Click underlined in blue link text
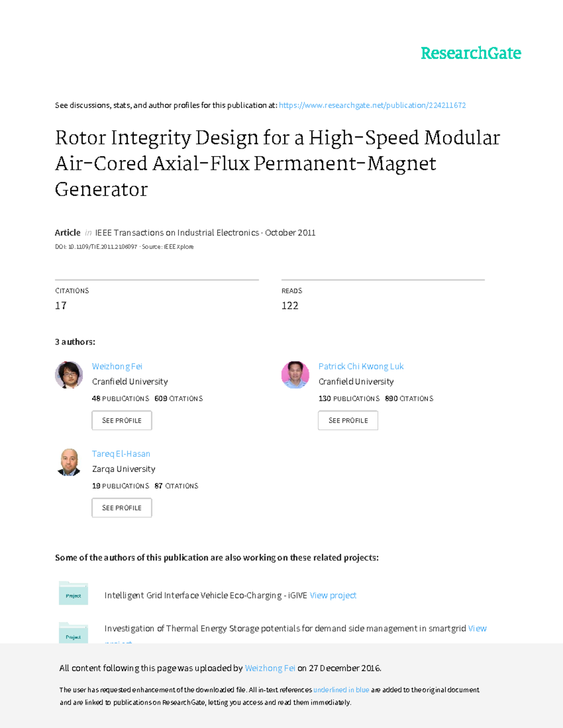The height and width of the screenshot is (728, 563). pos(342,690)
